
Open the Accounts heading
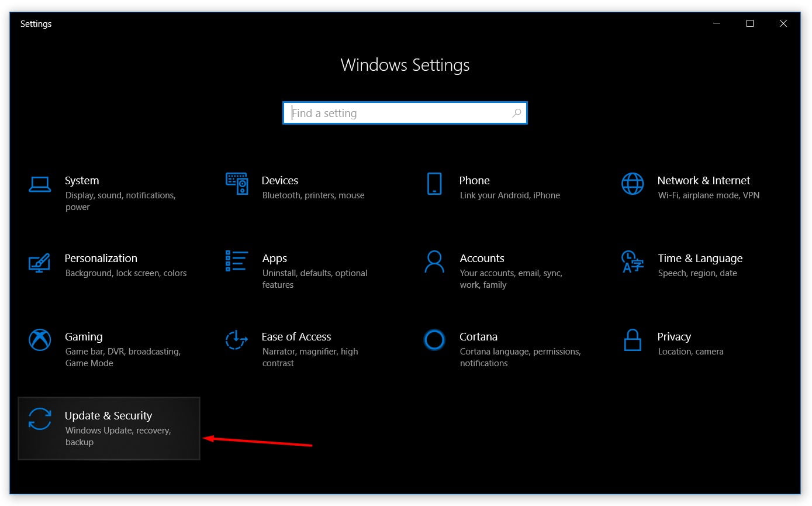(x=482, y=258)
